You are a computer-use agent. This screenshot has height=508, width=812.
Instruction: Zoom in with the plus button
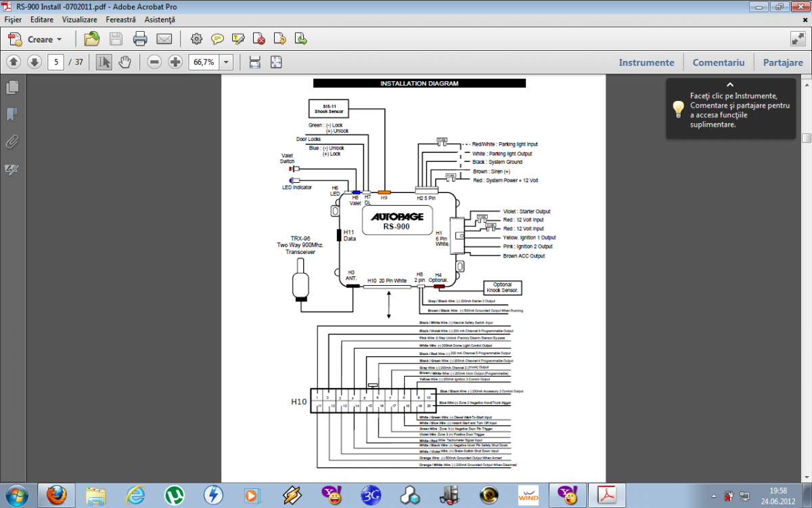[176, 62]
